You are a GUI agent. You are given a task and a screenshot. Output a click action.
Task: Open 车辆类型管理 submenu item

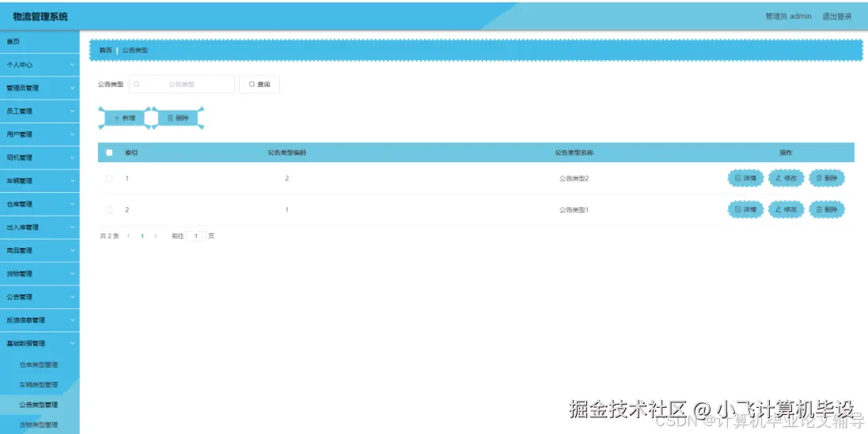tap(40, 385)
